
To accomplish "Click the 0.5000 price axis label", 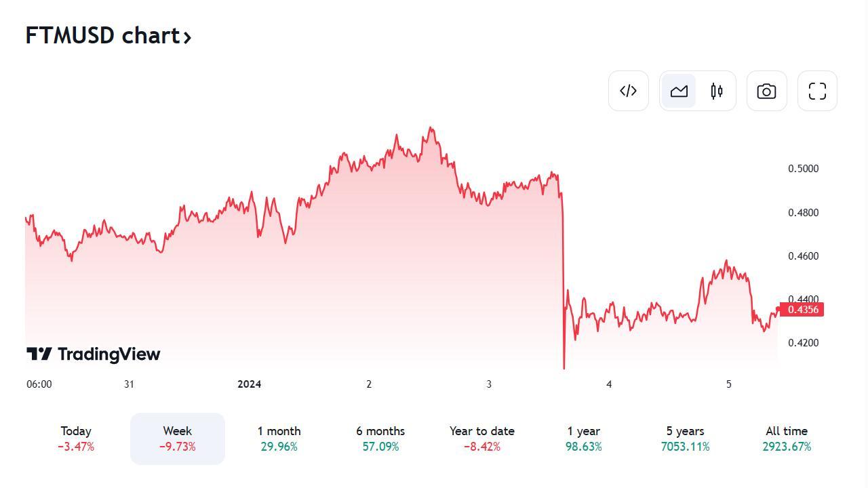I will click(803, 169).
